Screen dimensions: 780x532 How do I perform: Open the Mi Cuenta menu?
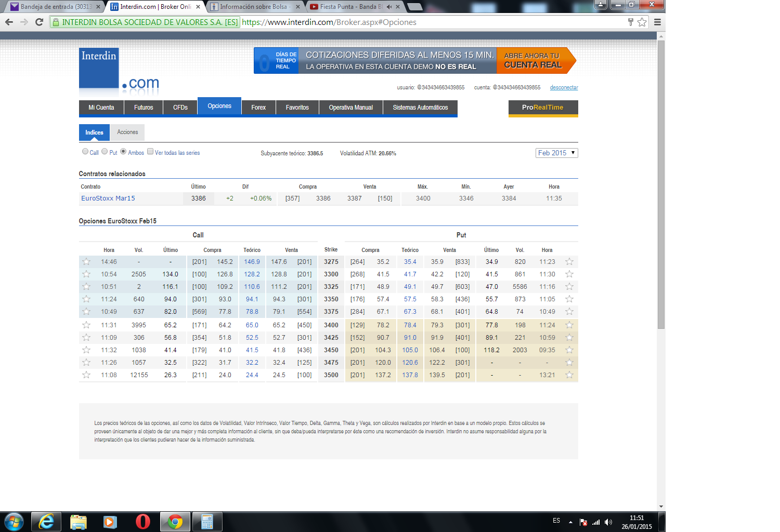pos(101,108)
